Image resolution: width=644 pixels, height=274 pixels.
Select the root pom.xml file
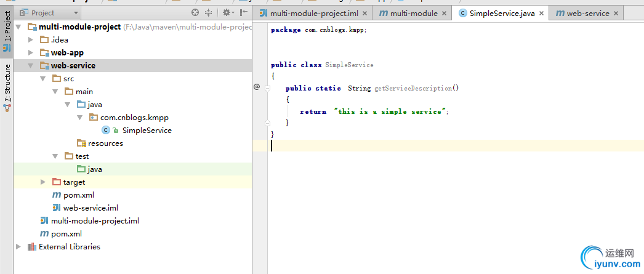[x=66, y=234]
